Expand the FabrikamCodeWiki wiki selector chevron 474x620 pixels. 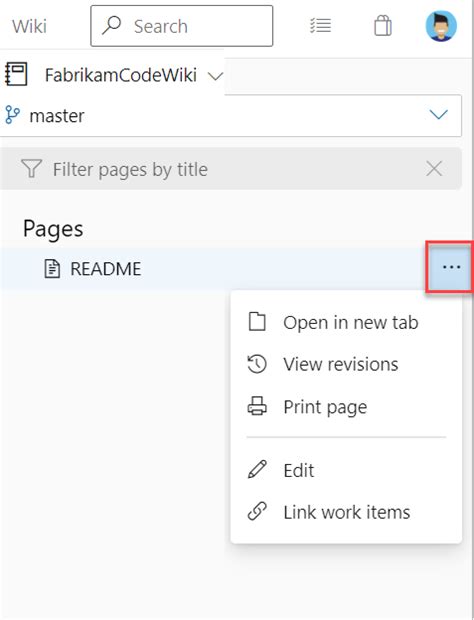(x=215, y=76)
